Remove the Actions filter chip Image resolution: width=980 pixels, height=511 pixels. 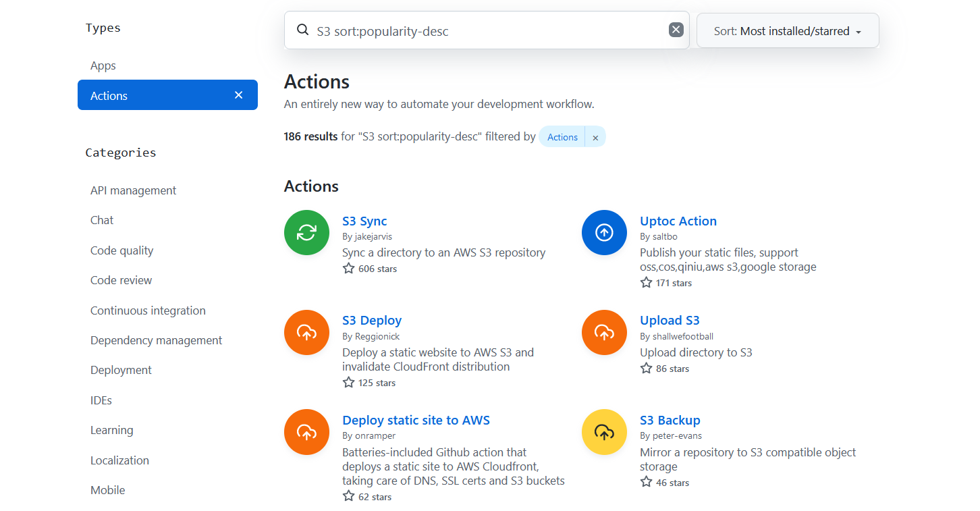click(595, 136)
